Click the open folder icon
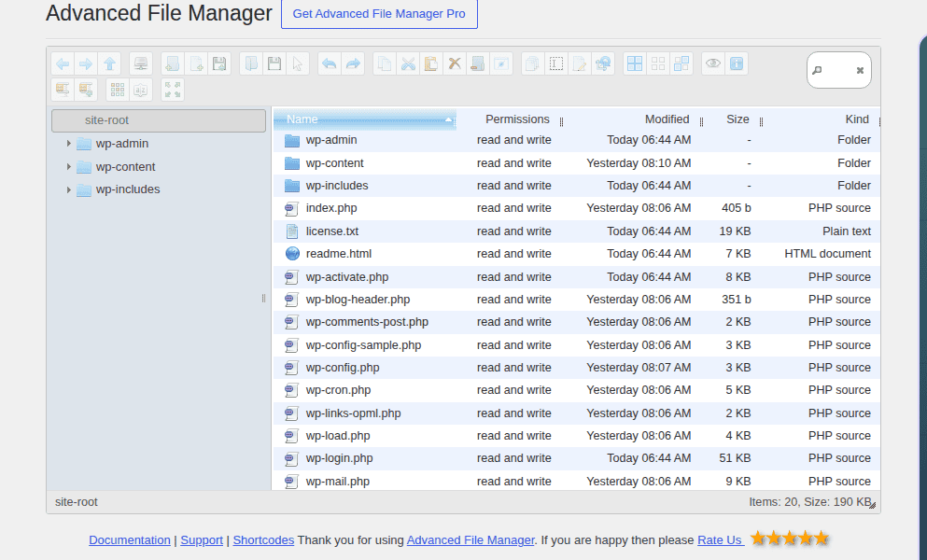The image size is (927, 560). point(251,63)
